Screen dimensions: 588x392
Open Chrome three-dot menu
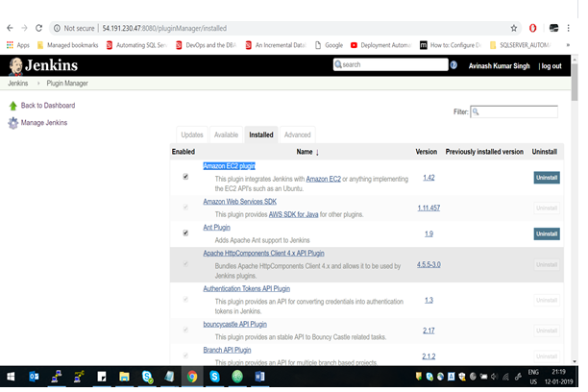coord(569,28)
